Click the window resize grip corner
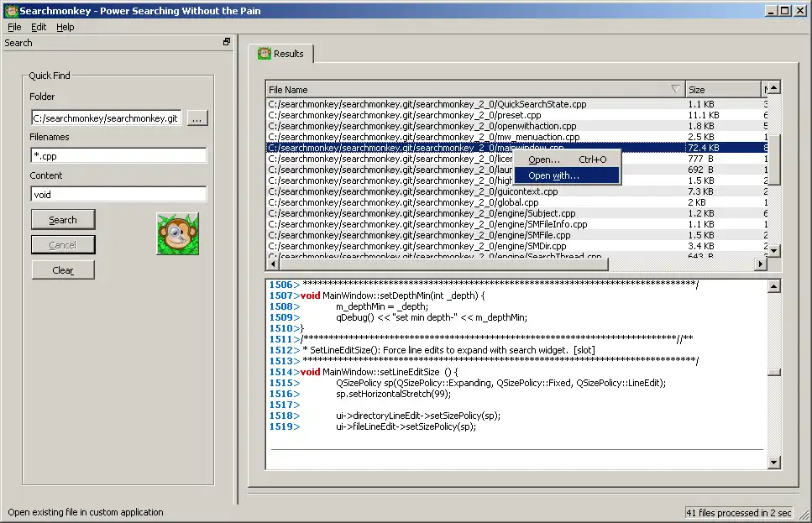Screen dimensions: 812x523 804,515
